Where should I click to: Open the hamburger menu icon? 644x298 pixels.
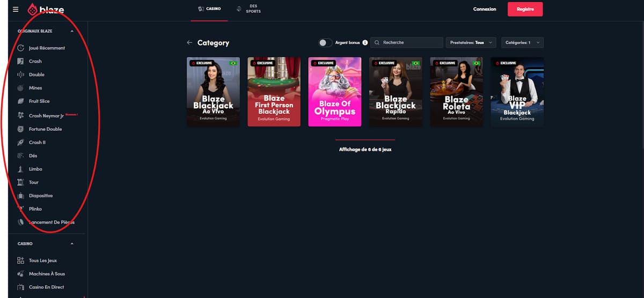(x=16, y=9)
